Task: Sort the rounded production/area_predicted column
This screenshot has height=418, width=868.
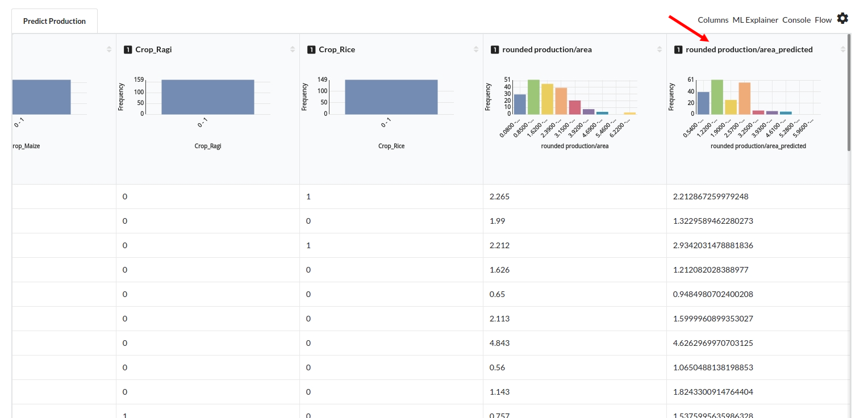Action: [x=843, y=50]
